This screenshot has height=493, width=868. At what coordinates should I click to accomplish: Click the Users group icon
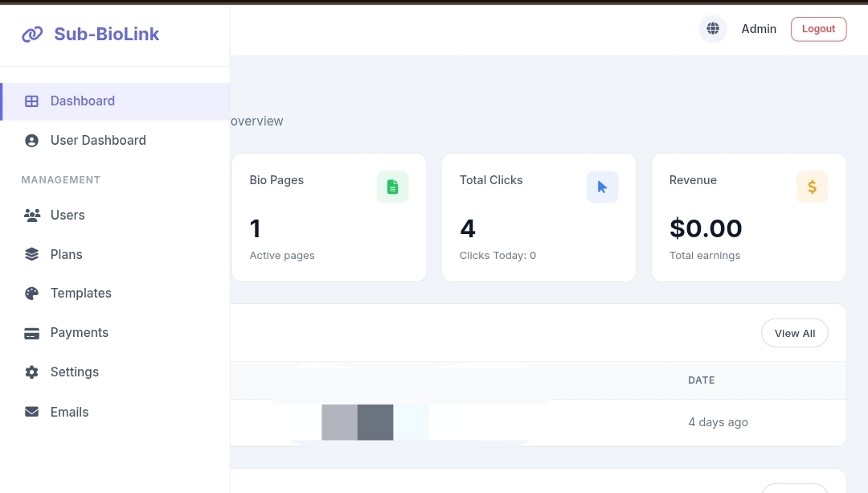pos(32,215)
